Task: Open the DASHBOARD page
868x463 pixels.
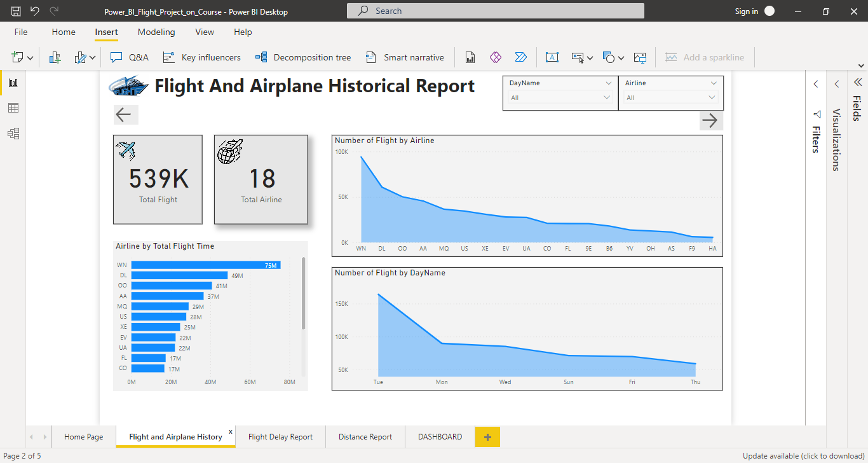Action: click(439, 437)
